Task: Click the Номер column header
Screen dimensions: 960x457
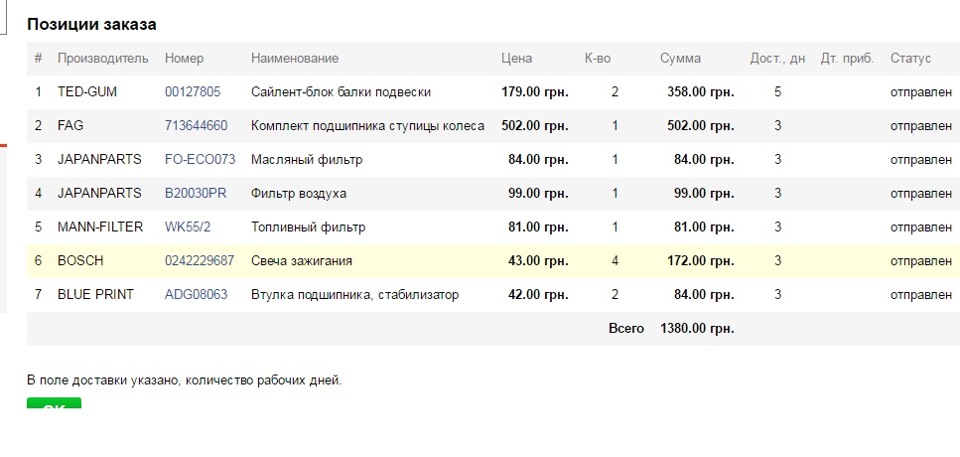Action: tap(184, 58)
